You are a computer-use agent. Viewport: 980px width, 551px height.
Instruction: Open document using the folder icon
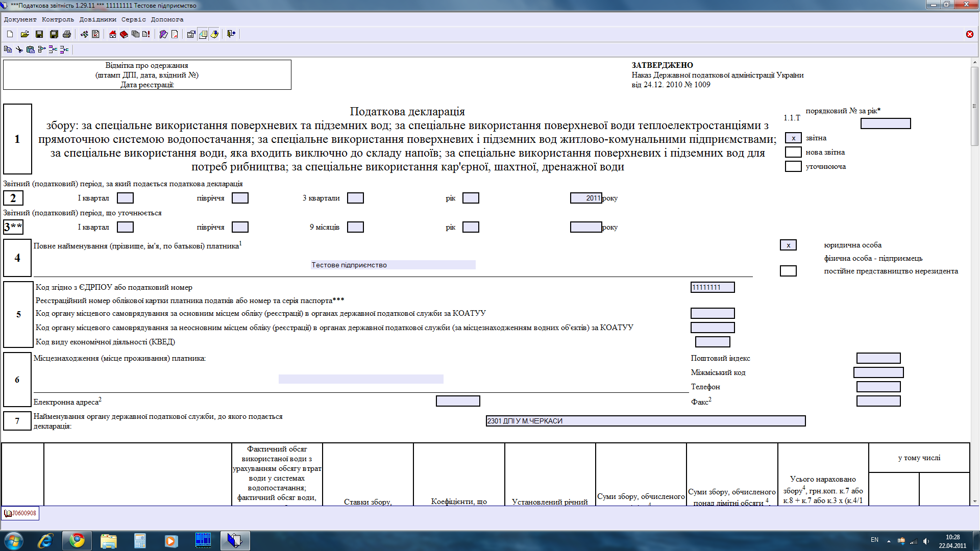(24, 34)
